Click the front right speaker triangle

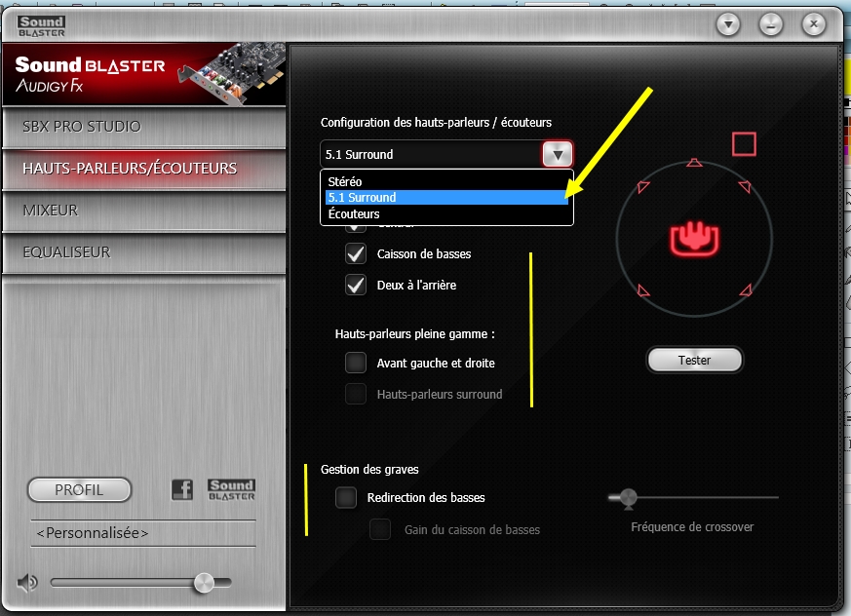click(x=745, y=187)
